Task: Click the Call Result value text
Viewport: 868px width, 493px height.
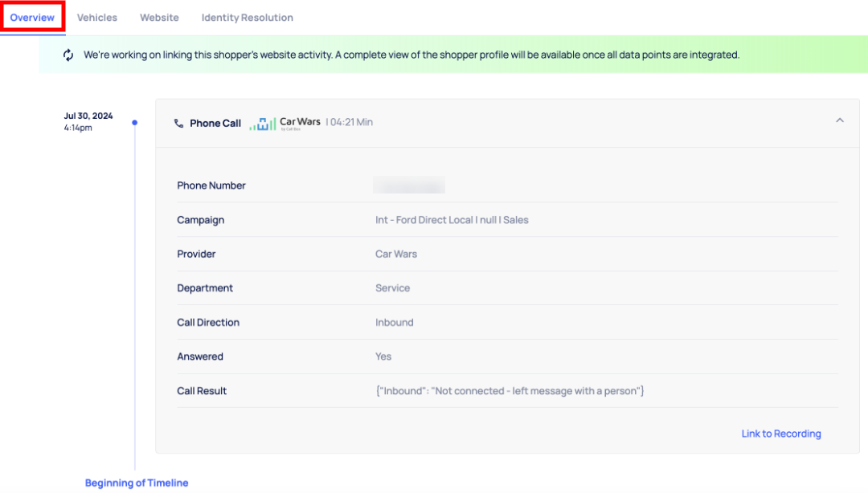Action: coord(510,391)
